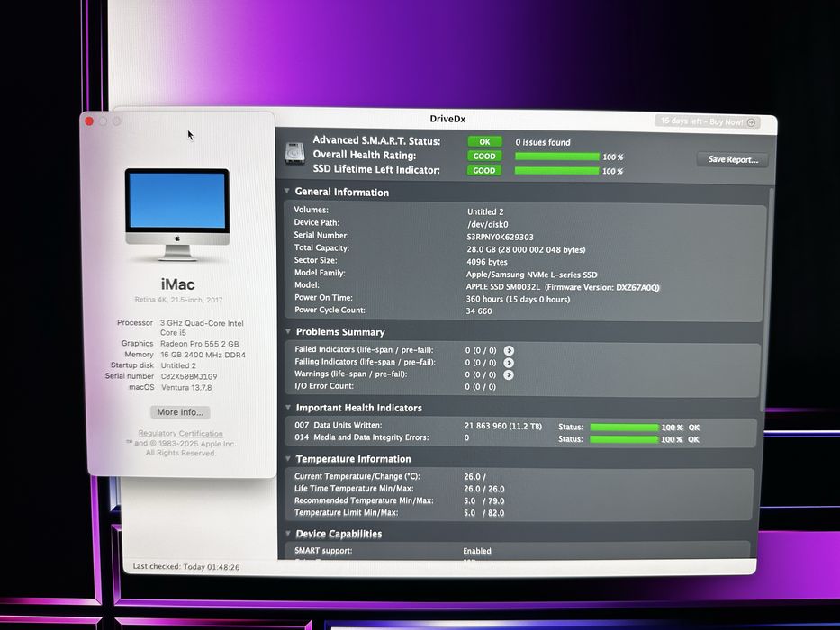This screenshot has height=630, width=840.
Task: Click the SSD Lifetime Left progress bar
Action: (x=557, y=171)
